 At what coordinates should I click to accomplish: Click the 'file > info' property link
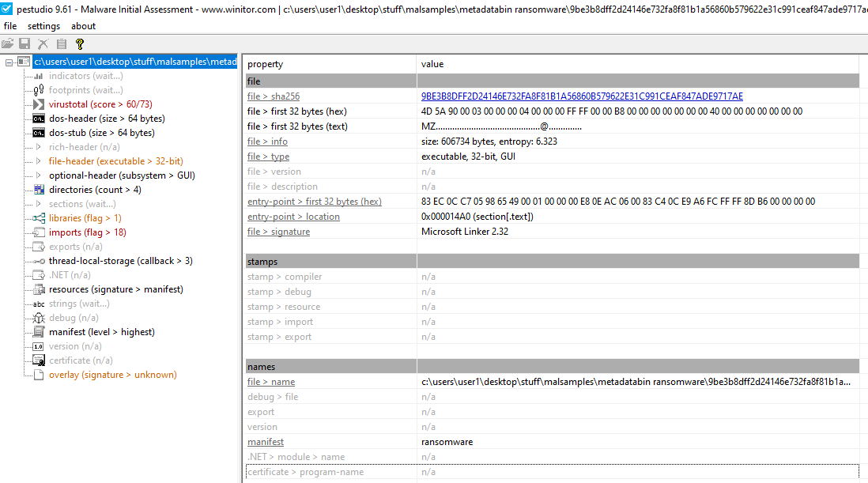(x=267, y=142)
